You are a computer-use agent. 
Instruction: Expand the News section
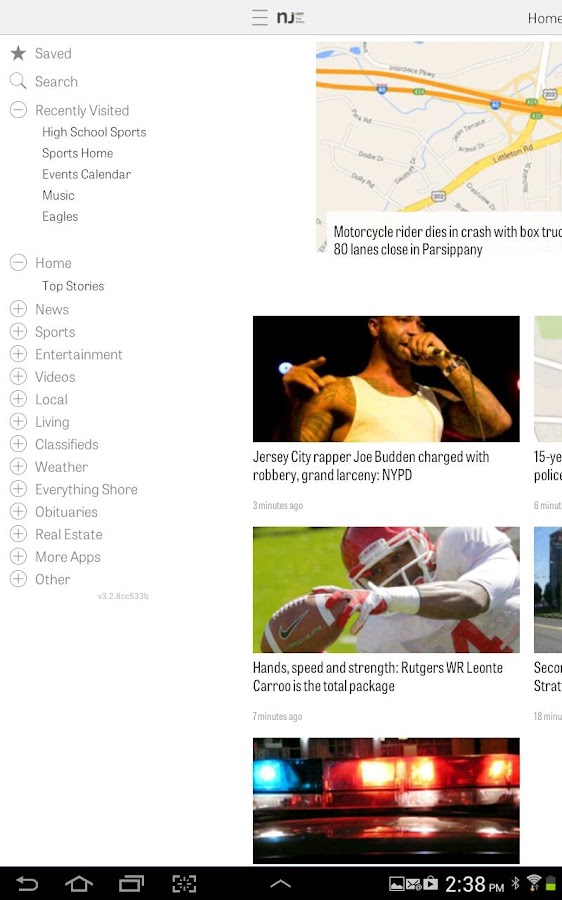18,309
